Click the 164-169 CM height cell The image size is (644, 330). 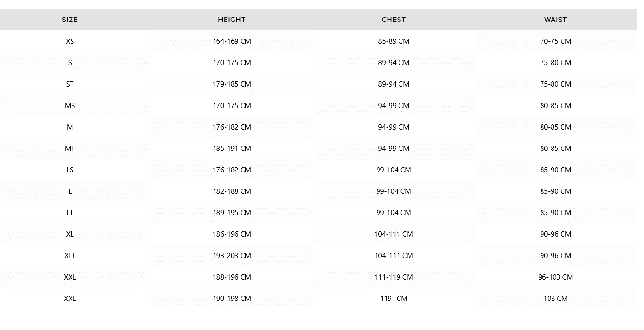(232, 41)
